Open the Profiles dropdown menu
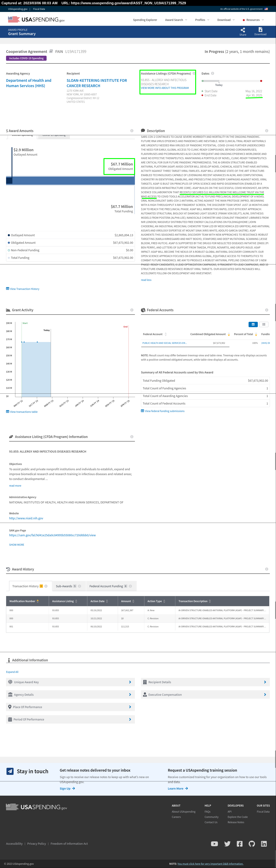276x868 pixels. click(x=202, y=20)
